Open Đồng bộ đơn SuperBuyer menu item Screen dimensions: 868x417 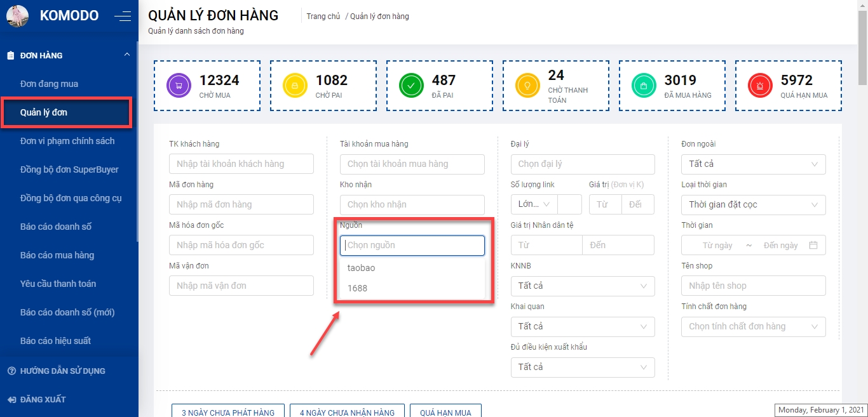tap(69, 169)
